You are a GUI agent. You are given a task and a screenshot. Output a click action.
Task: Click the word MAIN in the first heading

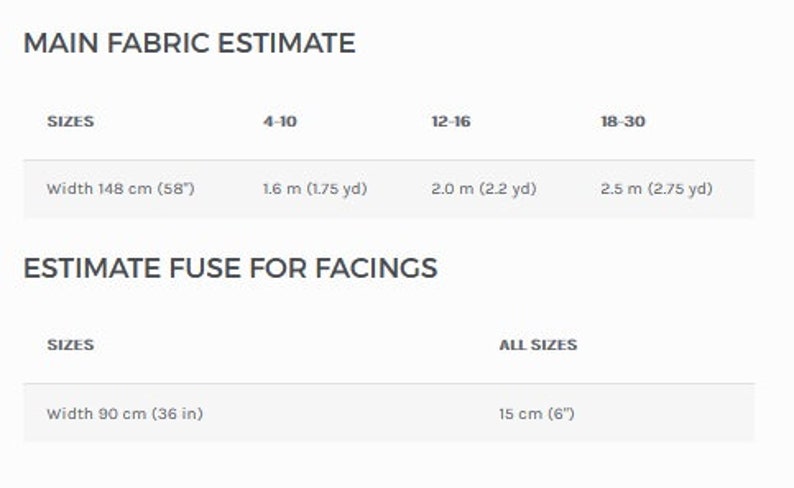(x=61, y=43)
